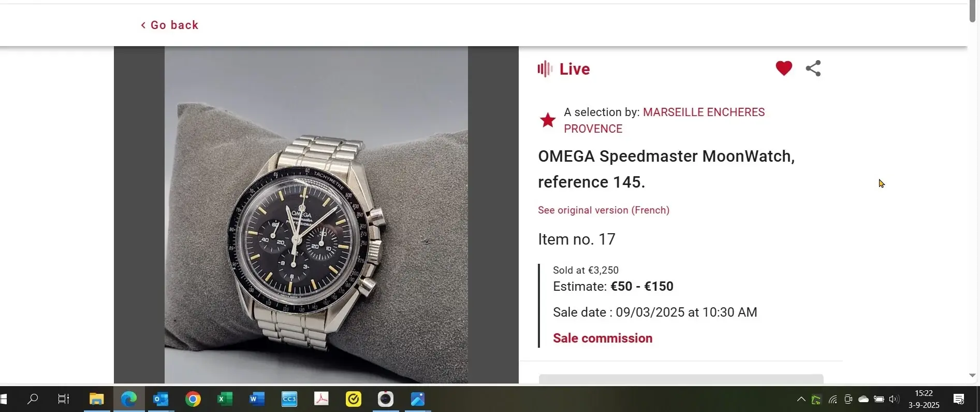Show hidden system tray icons chevron
Viewport: 980px width, 412px height.
click(x=801, y=399)
